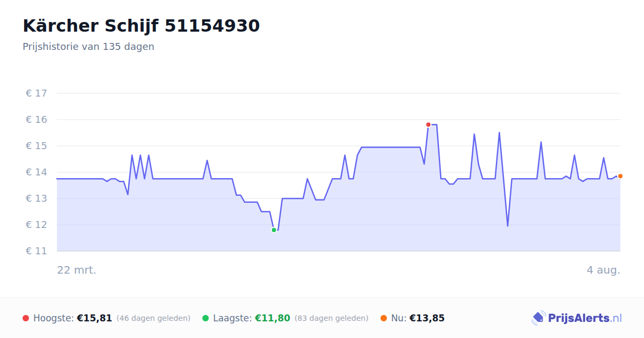Click the end date label 4 aug.
The height and width of the screenshot is (338, 644).
603,270
